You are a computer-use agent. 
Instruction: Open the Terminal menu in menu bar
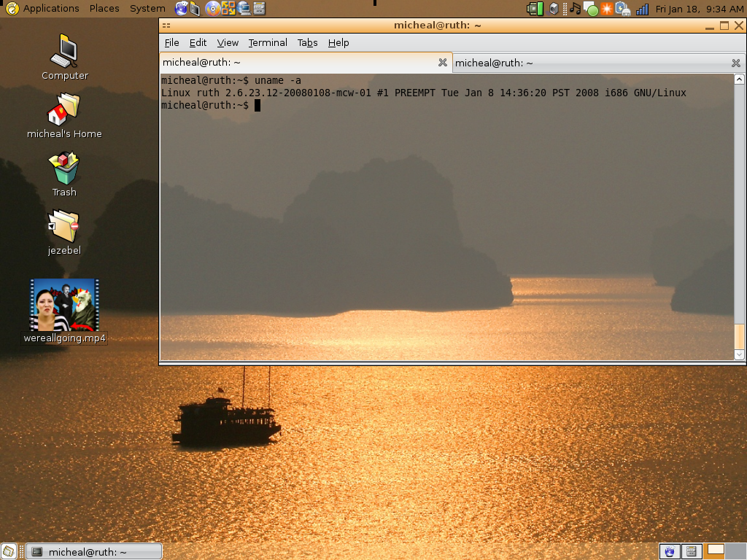pyautogui.click(x=267, y=42)
